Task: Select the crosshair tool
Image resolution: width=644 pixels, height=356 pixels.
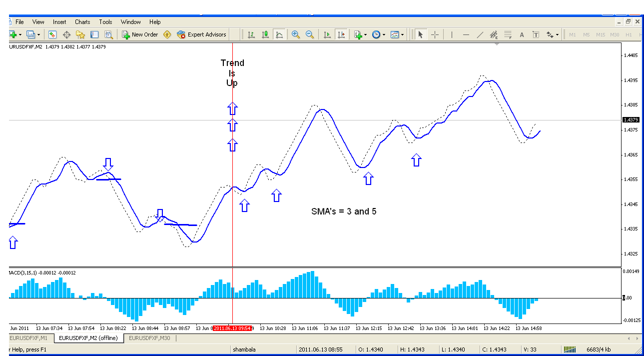Action: point(435,34)
